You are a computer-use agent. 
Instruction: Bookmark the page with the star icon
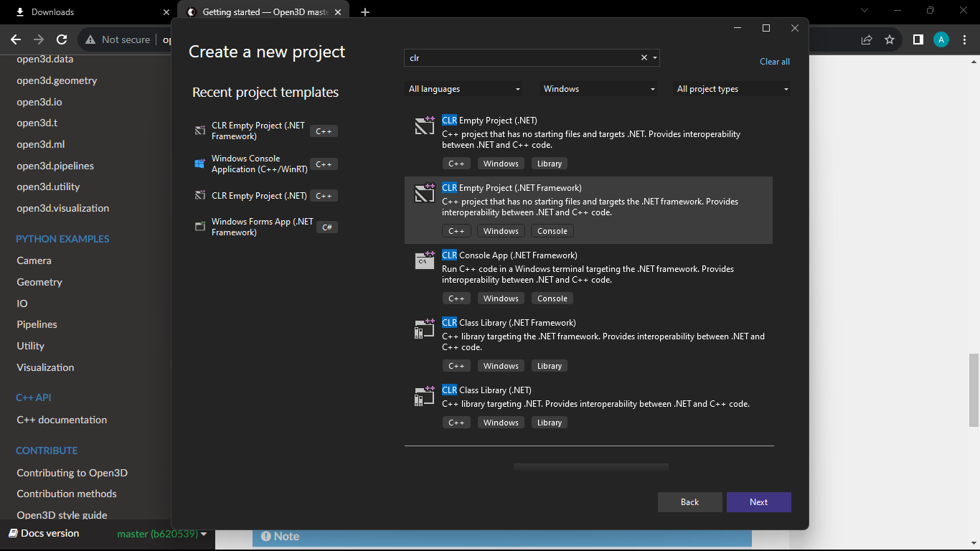[x=890, y=39]
